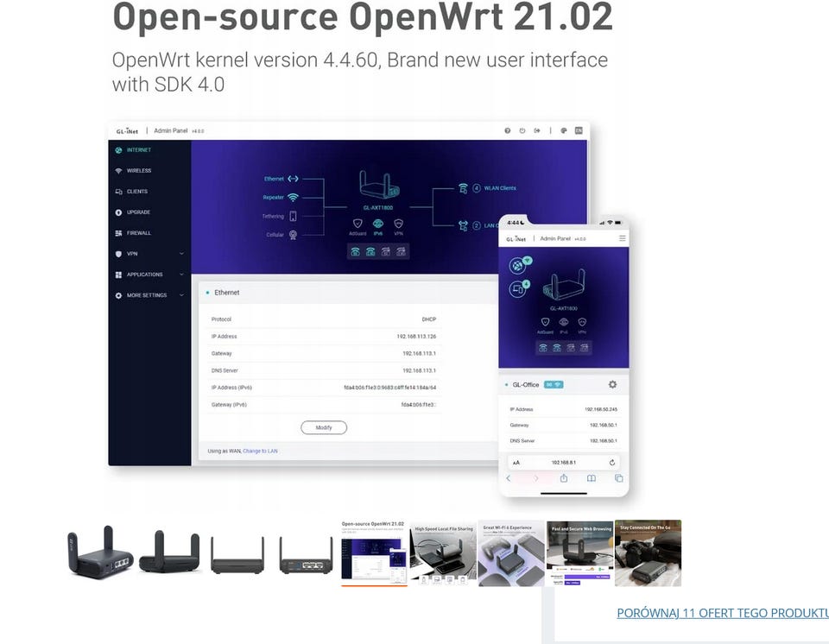This screenshot has height=644, width=829.
Task: Select the Open-source OpenWrt 21.02 thumbnail
Action: (374, 552)
